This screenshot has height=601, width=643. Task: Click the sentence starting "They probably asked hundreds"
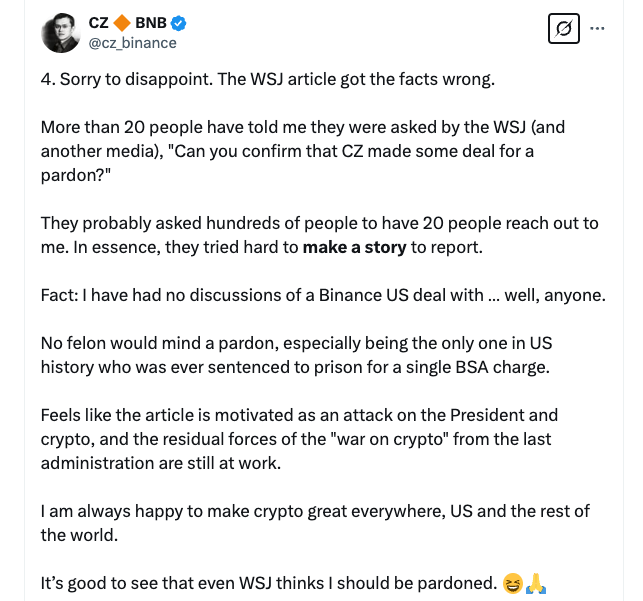coord(318,222)
